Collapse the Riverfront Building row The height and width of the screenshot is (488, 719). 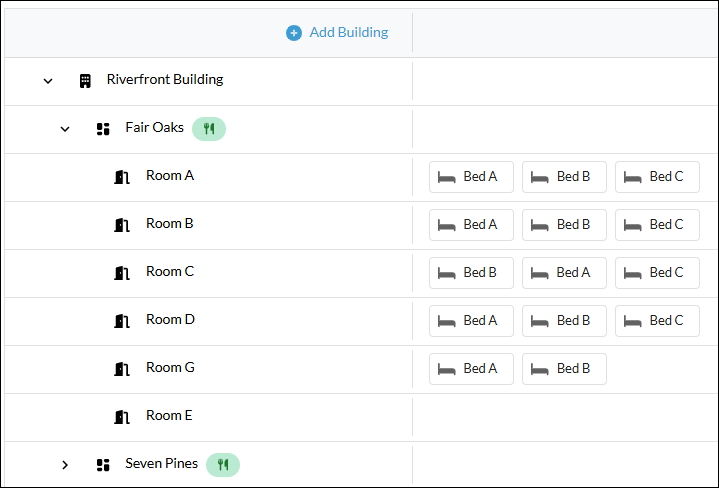tap(48, 81)
